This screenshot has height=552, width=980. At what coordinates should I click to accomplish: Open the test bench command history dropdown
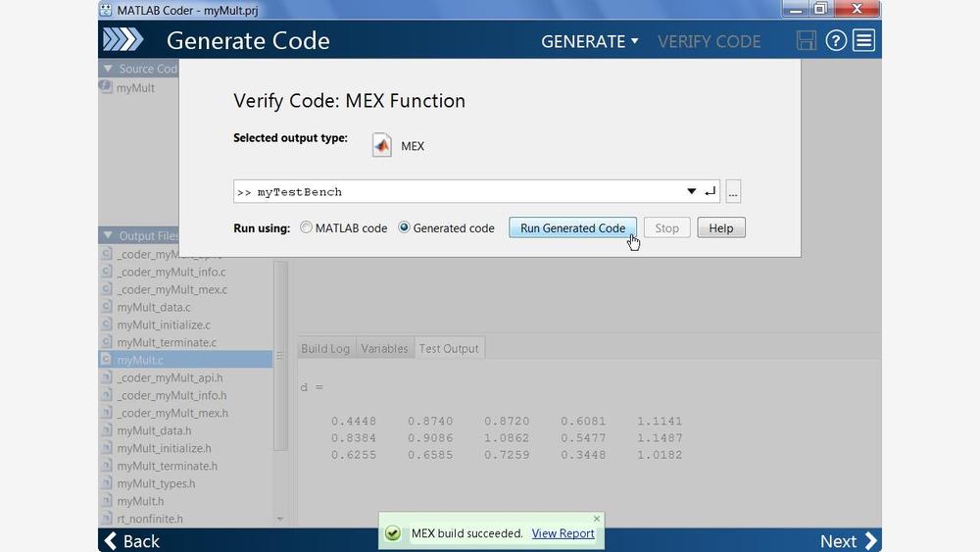click(691, 191)
